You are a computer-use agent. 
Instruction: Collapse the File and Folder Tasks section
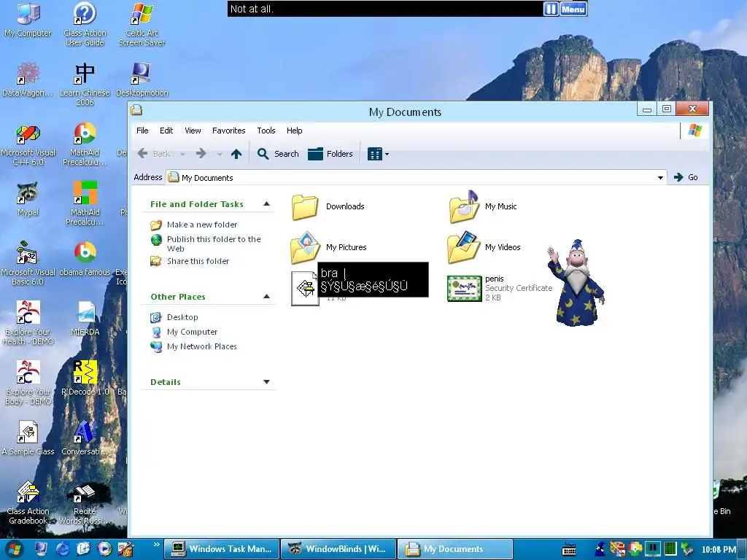point(267,204)
